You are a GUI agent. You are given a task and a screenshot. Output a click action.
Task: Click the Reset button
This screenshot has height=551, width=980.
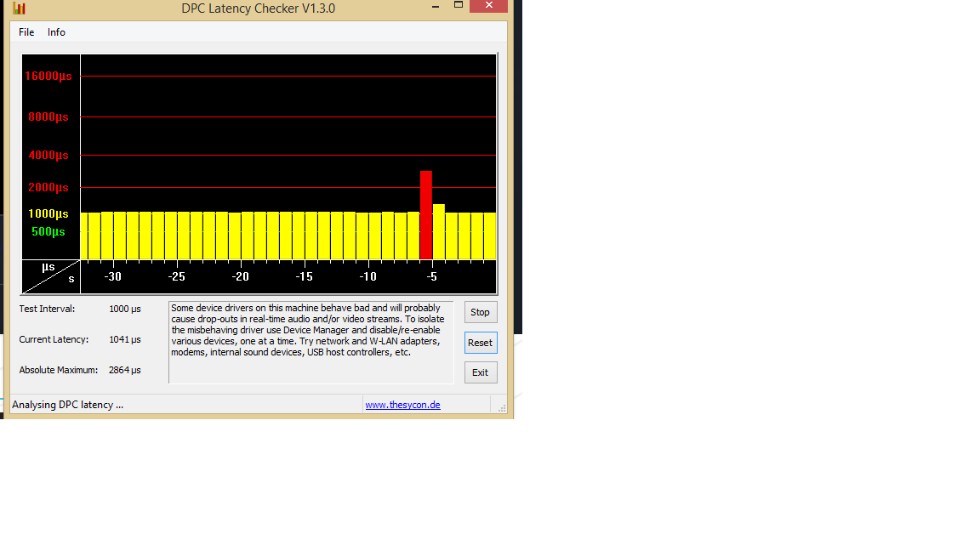click(480, 343)
